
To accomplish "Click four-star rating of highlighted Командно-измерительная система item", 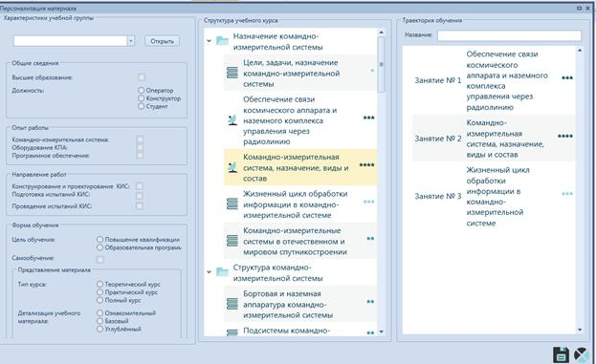I will (366, 164).
